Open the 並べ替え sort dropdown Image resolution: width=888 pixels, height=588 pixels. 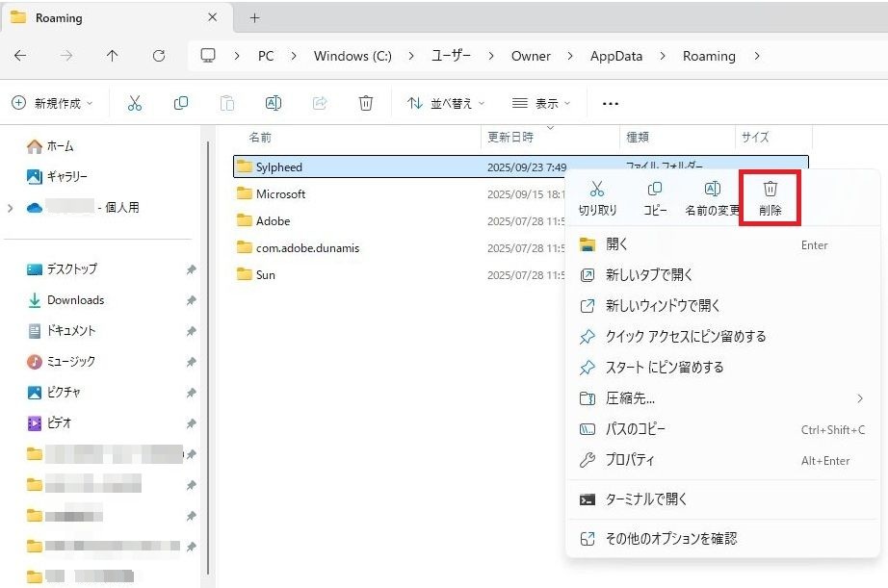446,103
